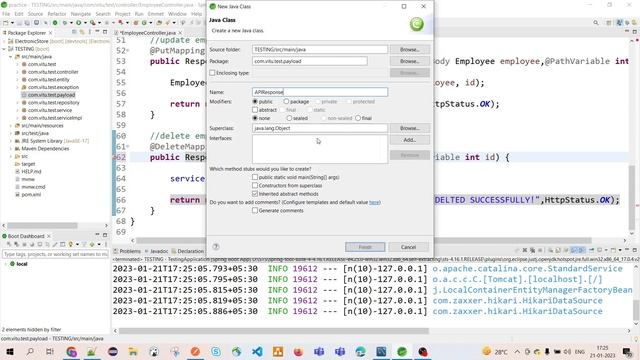The width and height of the screenshot is (640, 360).
Task: Expand the local node in Boot Dashboard
Action: (6, 264)
